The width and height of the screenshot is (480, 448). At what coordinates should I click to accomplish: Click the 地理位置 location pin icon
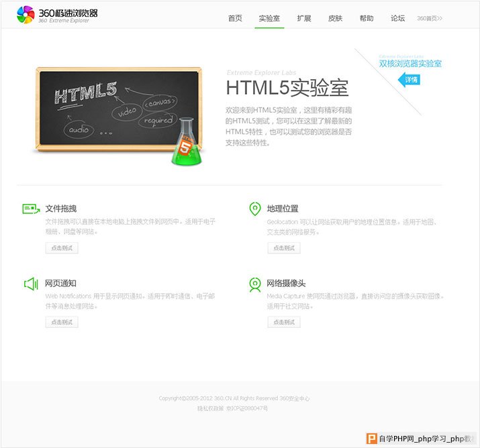tap(255, 209)
